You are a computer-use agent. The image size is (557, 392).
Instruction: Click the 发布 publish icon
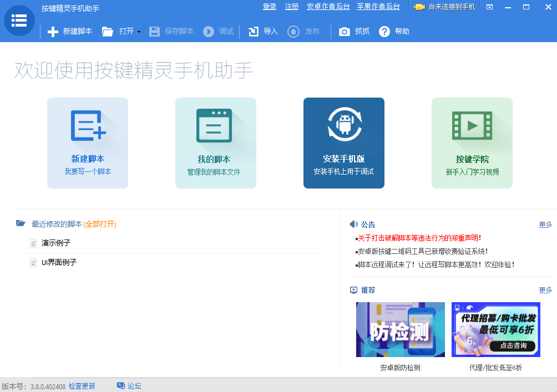pyautogui.click(x=293, y=31)
